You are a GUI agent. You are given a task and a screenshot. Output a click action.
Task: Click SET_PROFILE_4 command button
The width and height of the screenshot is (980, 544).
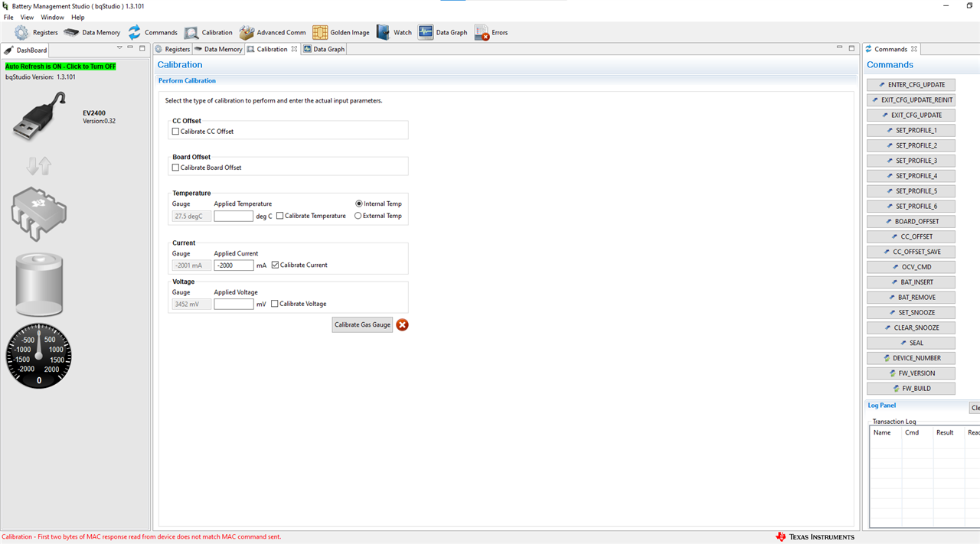(911, 176)
